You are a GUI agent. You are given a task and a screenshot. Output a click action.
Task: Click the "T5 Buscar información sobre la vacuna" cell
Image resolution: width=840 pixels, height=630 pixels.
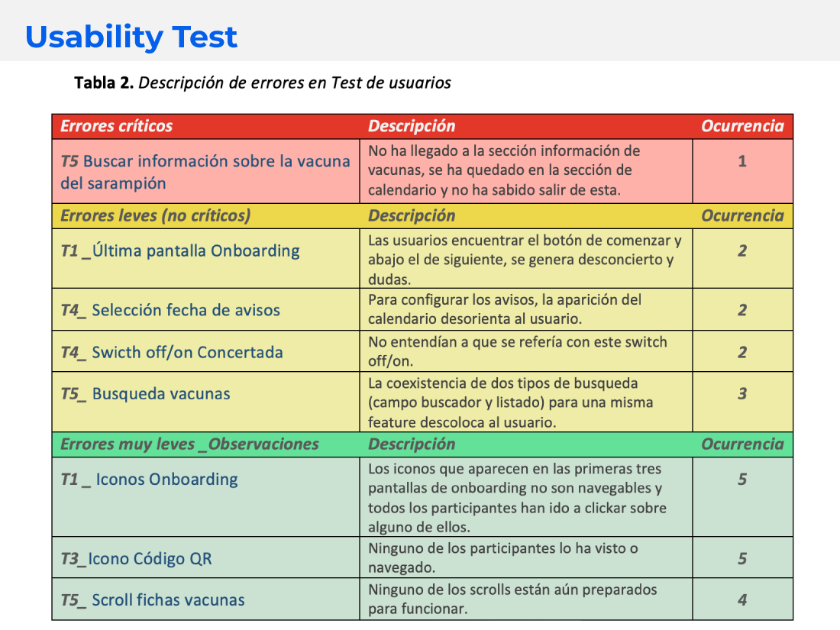[205, 172]
